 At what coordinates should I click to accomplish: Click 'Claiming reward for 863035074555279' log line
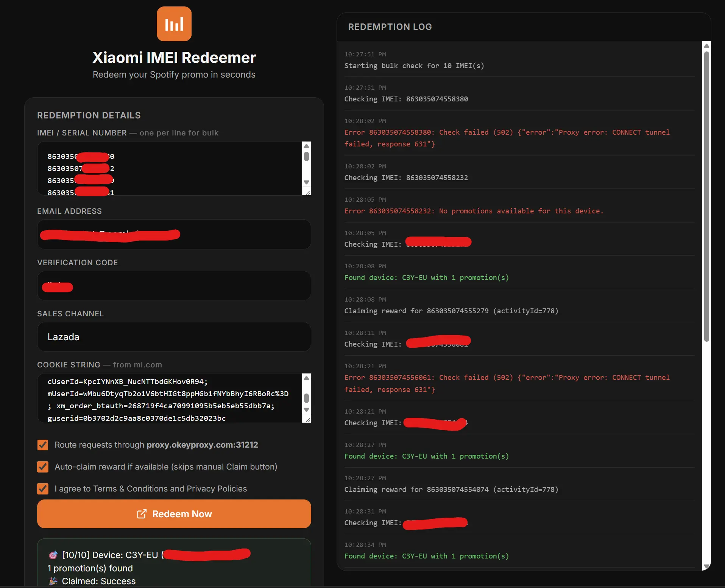(x=451, y=311)
